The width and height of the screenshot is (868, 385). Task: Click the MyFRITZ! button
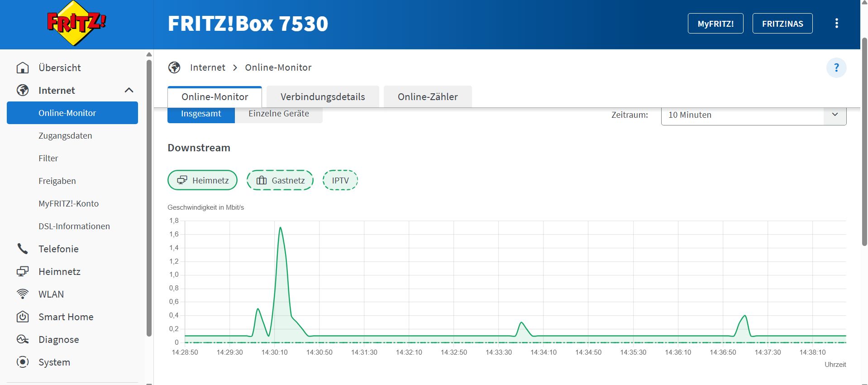coord(715,24)
